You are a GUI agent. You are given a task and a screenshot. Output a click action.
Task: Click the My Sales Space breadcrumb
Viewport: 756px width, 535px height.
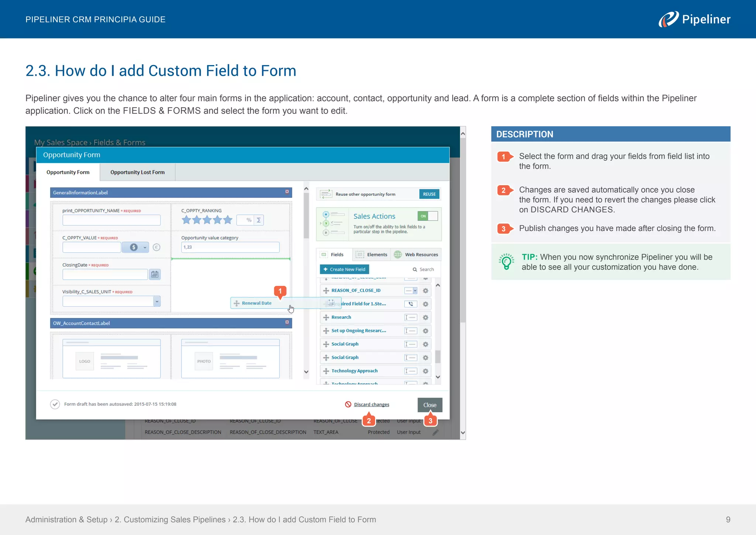61,142
